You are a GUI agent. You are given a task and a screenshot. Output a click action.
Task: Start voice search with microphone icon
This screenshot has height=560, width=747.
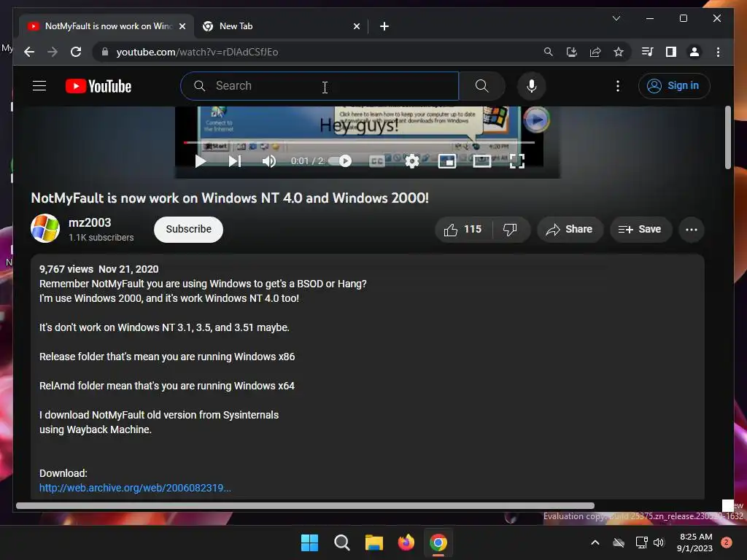(x=532, y=86)
